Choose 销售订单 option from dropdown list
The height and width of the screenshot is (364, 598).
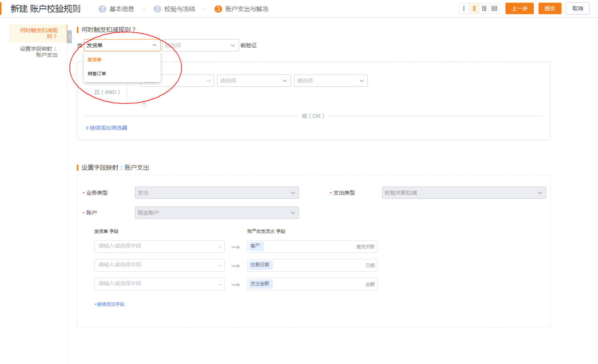coord(122,74)
